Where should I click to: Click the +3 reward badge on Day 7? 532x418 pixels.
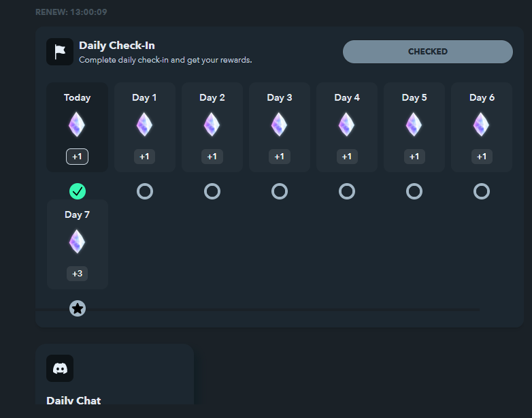pos(77,274)
